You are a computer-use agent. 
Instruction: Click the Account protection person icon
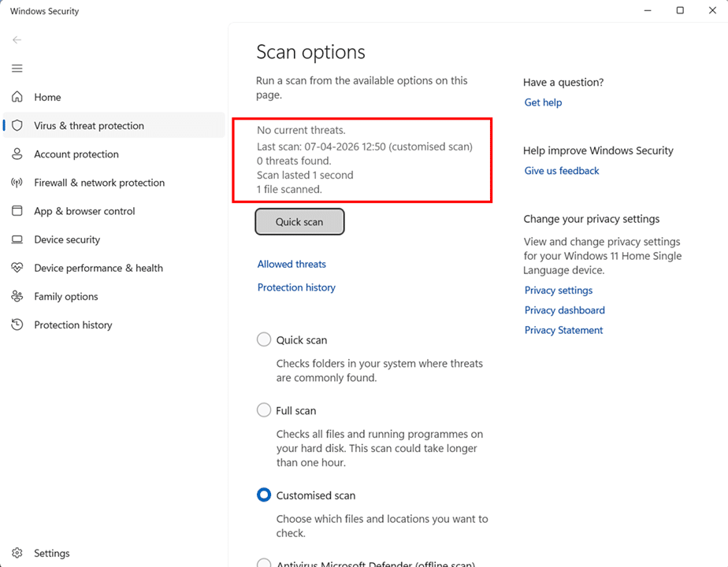click(x=17, y=154)
